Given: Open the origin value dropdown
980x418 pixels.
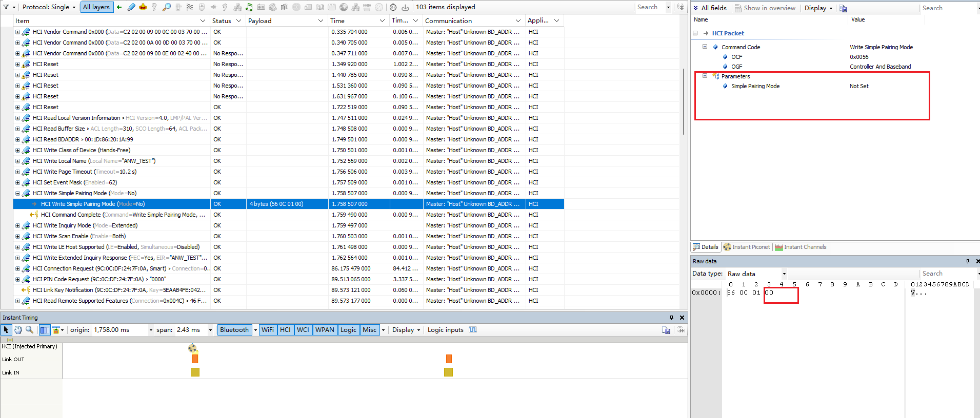Looking at the screenshot, I should [151, 330].
